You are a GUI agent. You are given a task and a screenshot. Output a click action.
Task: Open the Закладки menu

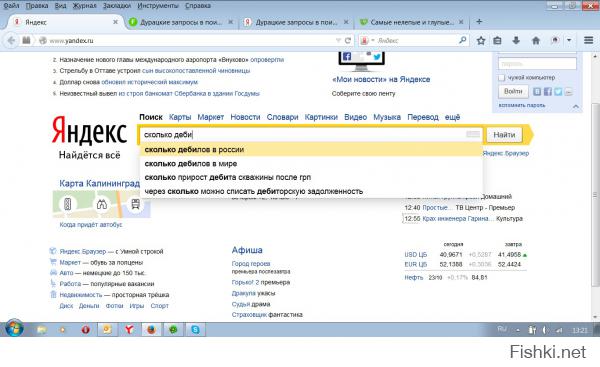tap(117, 6)
